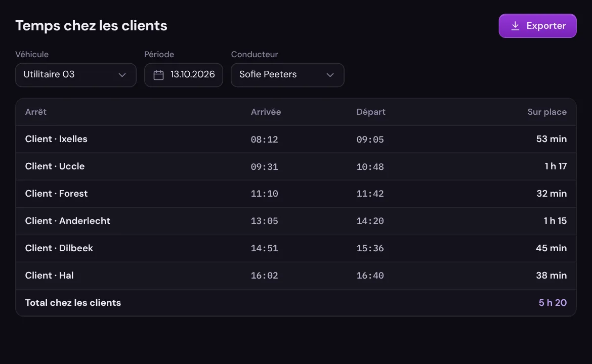The height and width of the screenshot is (364, 592).
Task: Click arrival time 08:12 for Ixelles
Action: (x=264, y=139)
